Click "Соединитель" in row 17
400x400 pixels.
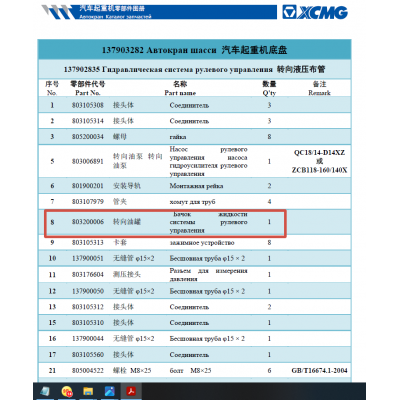click(x=189, y=355)
